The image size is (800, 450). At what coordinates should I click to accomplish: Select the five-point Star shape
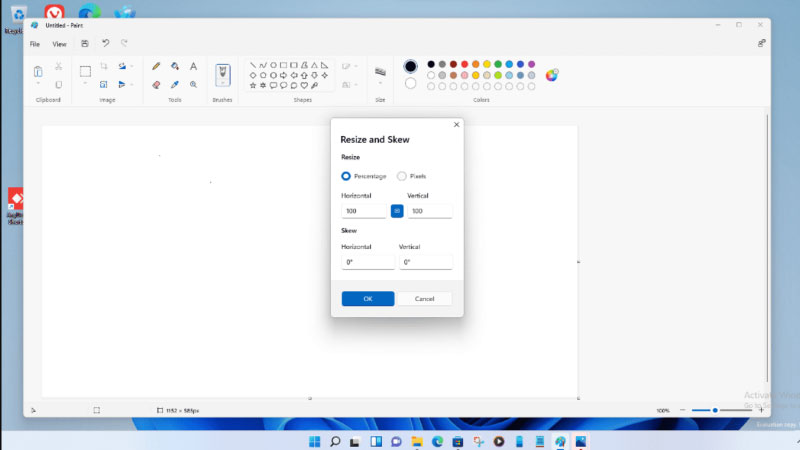click(253, 85)
